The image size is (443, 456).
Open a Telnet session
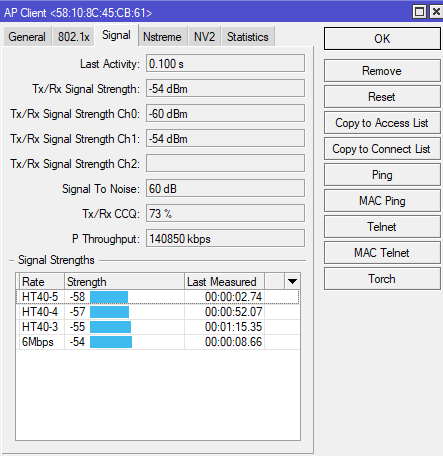click(x=382, y=227)
